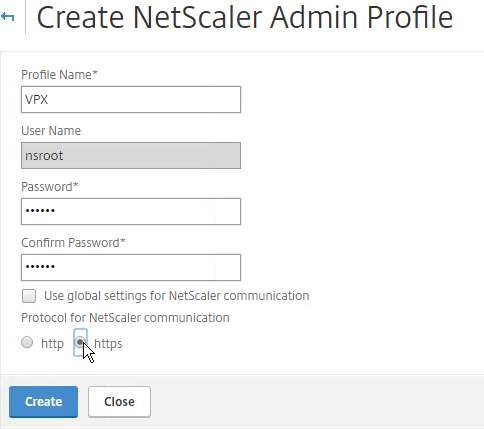Click the Profile Name* label
The height and width of the screenshot is (429, 484).
coord(59,75)
